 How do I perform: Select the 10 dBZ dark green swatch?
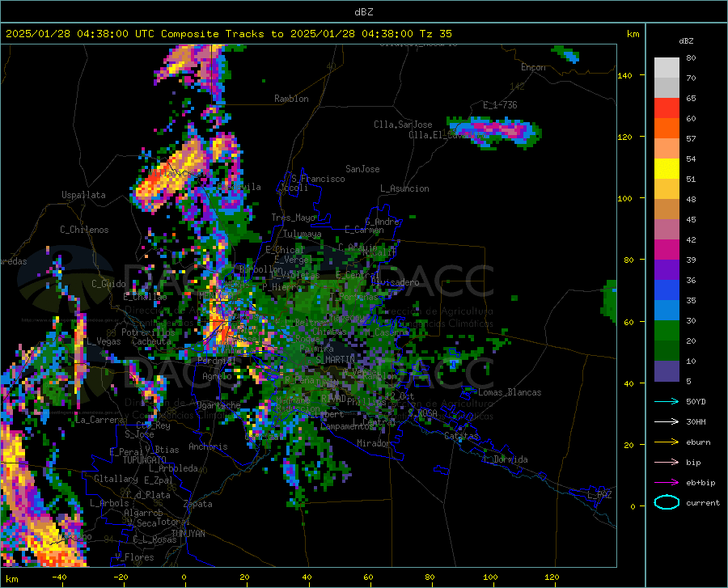pyautogui.click(x=667, y=351)
